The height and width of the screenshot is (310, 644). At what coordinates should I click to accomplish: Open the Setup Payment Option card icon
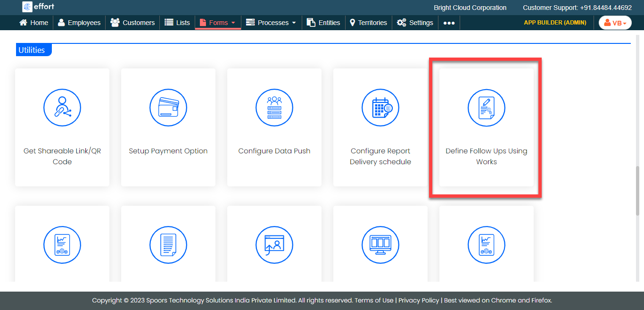pos(168,108)
